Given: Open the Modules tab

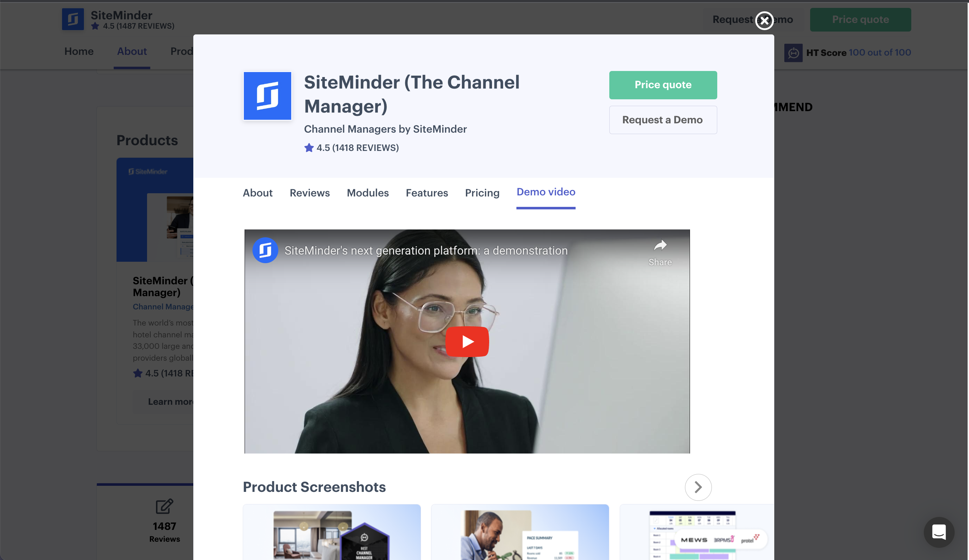Looking at the screenshot, I should [x=368, y=193].
